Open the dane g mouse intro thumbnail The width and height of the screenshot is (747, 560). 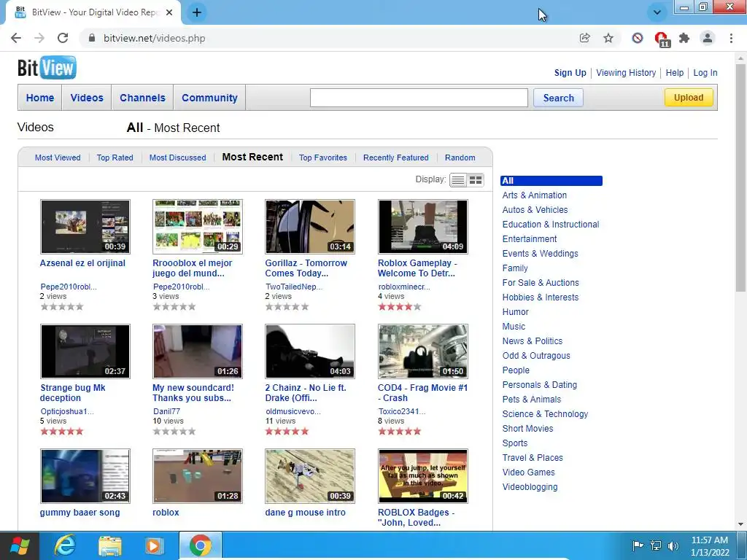310,476
